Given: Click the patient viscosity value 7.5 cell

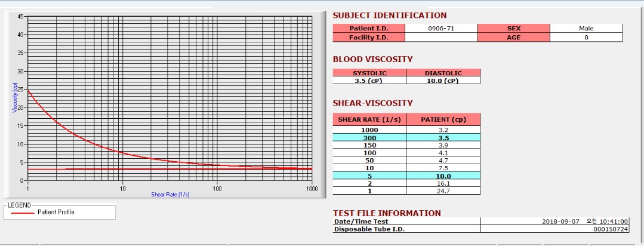Looking at the screenshot, I should click(x=443, y=168).
